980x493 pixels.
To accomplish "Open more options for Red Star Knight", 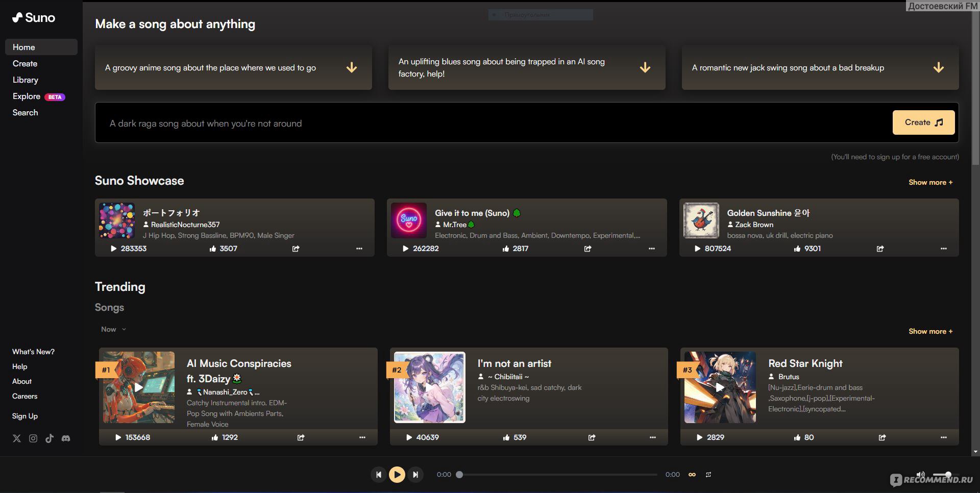I will (944, 437).
